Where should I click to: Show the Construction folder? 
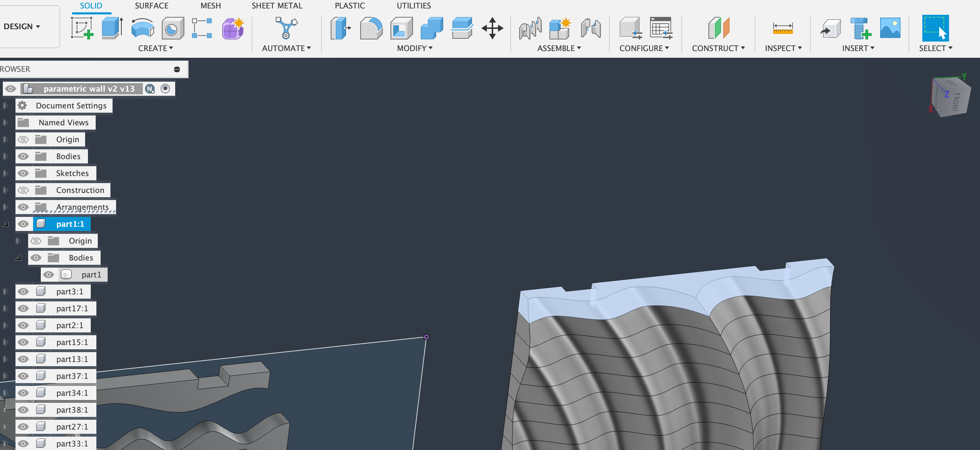pyautogui.click(x=23, y=190)
